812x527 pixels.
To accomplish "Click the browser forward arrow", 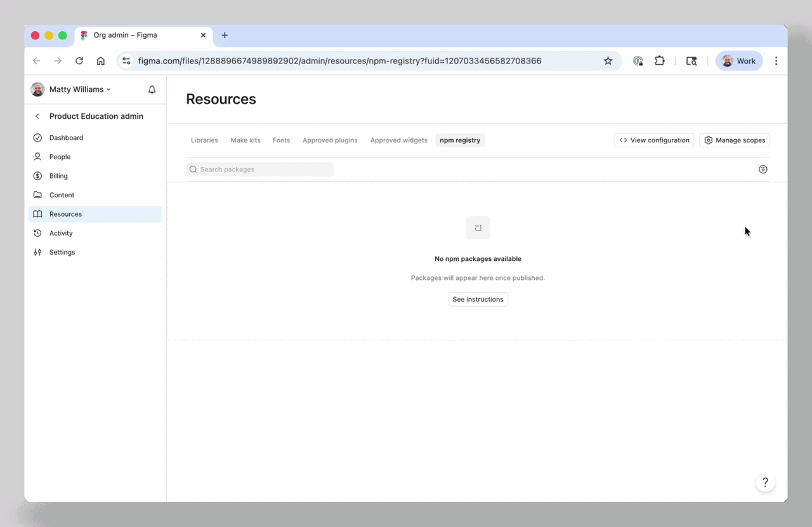I will click(58, 61).
